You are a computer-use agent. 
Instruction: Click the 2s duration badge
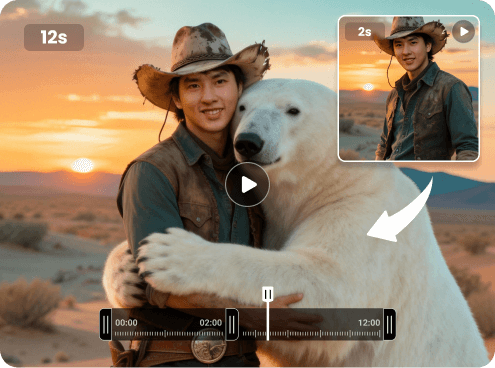(364, 32)
